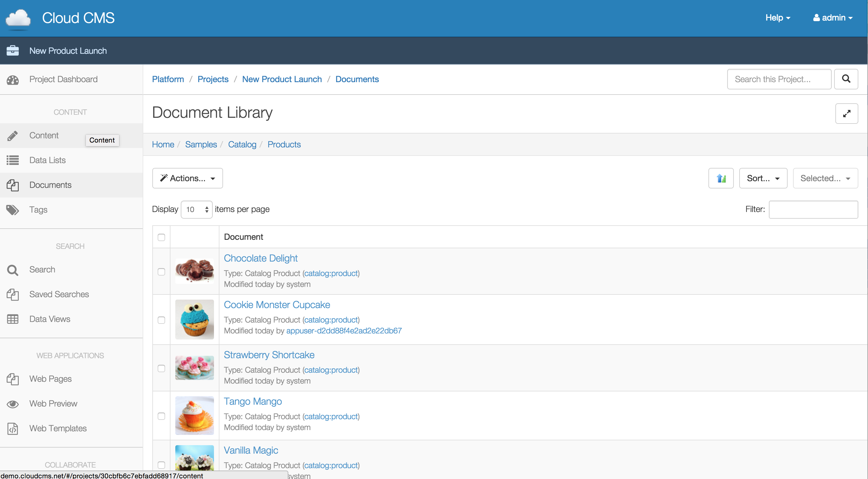Open the Sort dropdown
The height and width of the screenshot is (479, 868).
pyautogui.click(x=763, y=178)
